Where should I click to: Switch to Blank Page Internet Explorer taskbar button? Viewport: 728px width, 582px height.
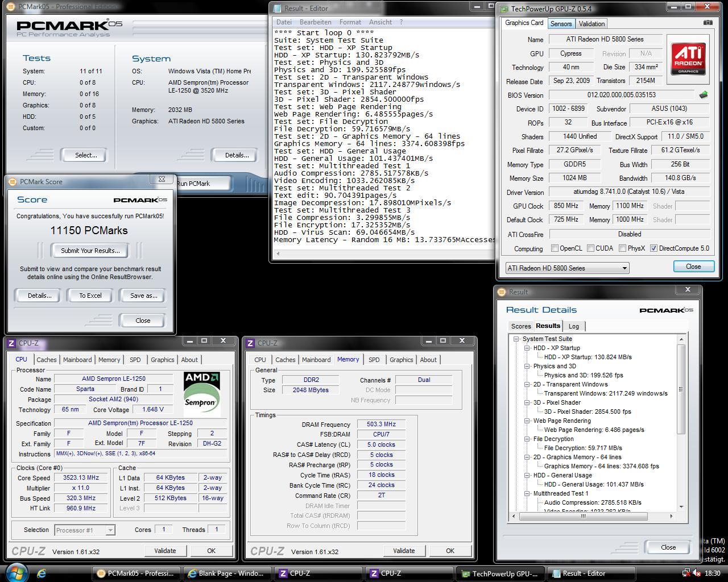[226, 573]
